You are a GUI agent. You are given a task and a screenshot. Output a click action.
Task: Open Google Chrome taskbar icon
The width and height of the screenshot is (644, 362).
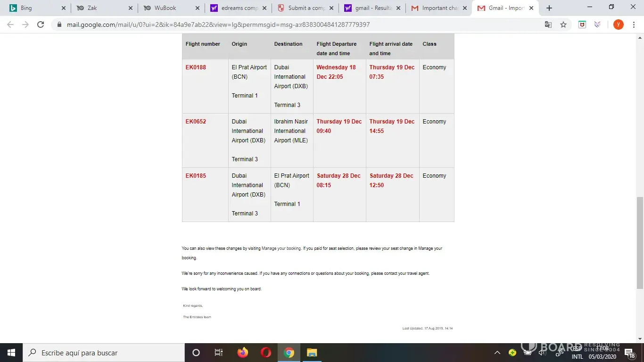[x=289, y=353]
